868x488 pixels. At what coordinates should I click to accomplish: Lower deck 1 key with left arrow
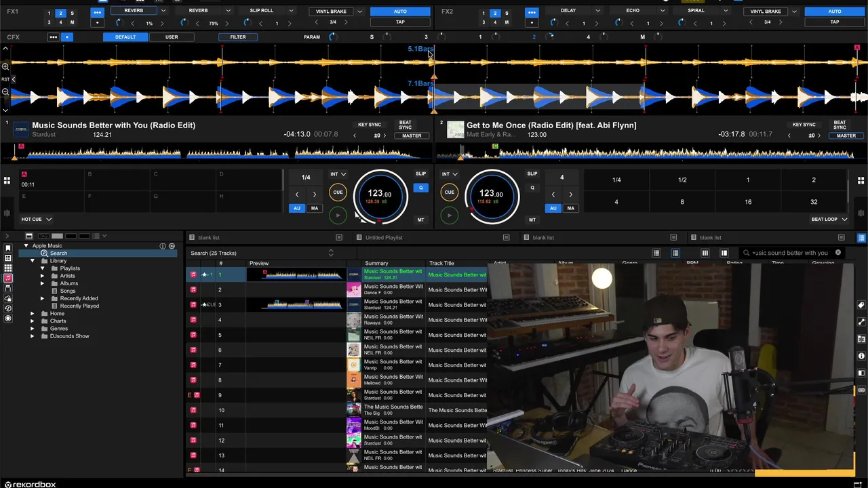pyautogui.click(x=354, y=136)
